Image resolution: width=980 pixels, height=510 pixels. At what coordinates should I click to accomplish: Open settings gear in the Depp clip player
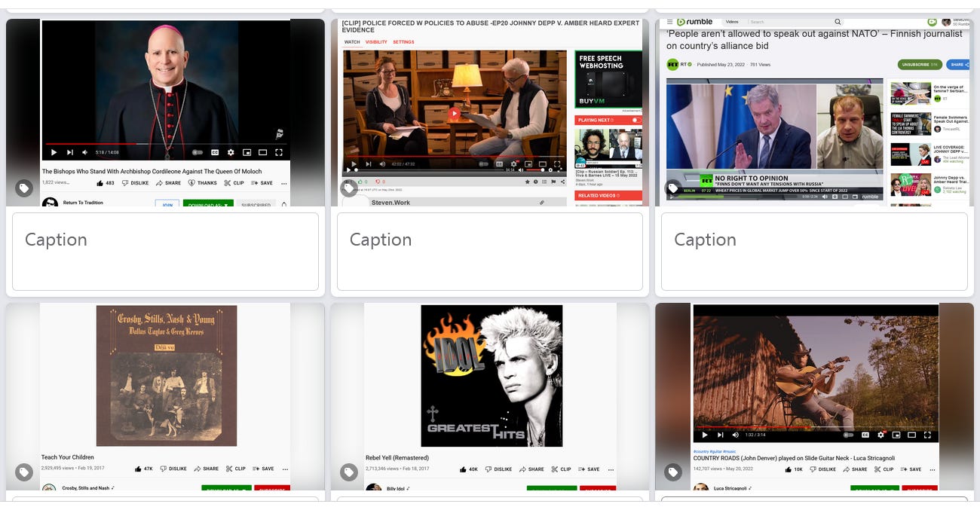[513, 163]
